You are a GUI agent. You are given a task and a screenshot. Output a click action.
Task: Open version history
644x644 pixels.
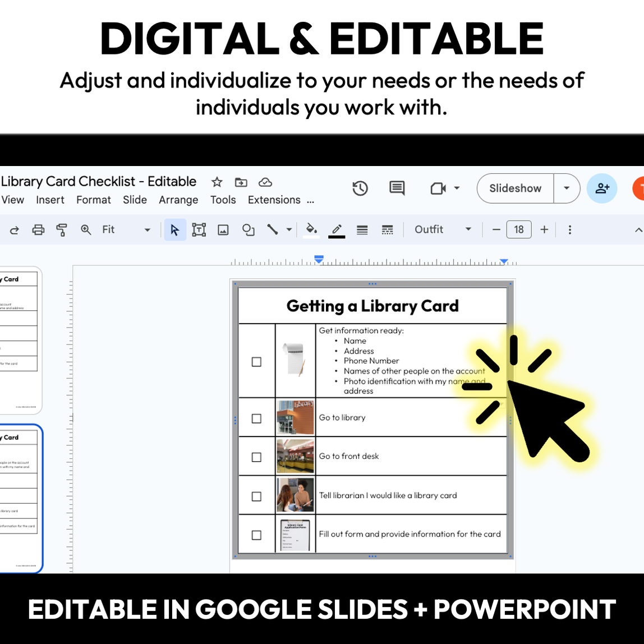pyautogui.click(x=360, y=188)
